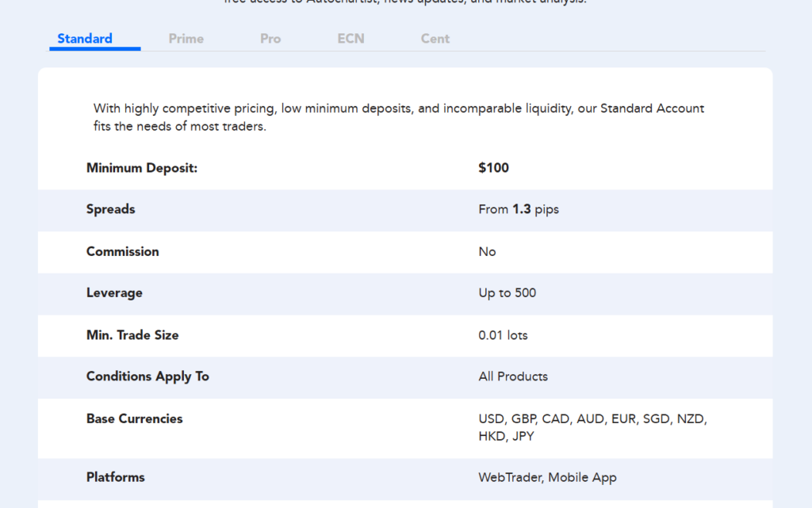Viewport: 812px width, 508px height.
Task: Click the Conditions Apply To label
Action: 147,376
